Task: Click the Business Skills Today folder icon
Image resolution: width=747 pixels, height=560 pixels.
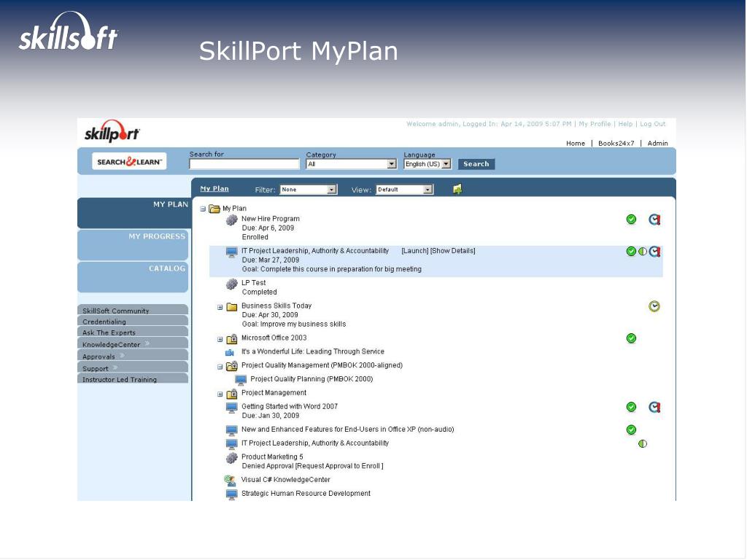Action: point(232,307)
